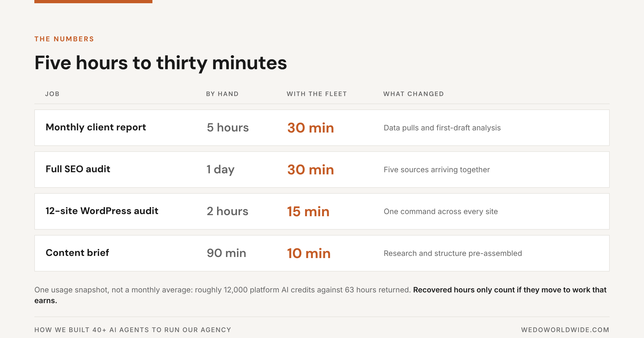Click 'One command across every site' description
The image size is (644, 338).
pos(441,211)
